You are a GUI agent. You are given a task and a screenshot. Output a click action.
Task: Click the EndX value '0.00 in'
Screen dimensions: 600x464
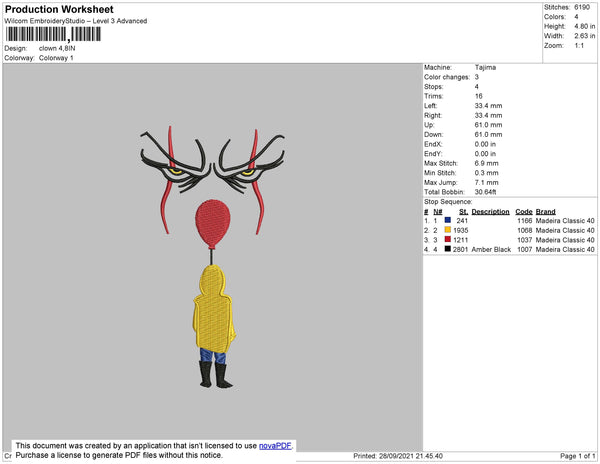point(485,144)
